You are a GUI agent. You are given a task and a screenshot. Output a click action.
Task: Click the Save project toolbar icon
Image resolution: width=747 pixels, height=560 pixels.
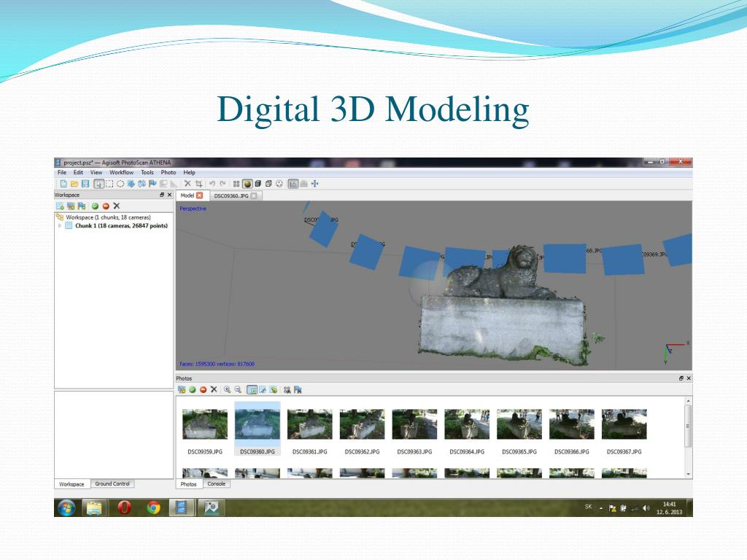(x=85, y=184)
